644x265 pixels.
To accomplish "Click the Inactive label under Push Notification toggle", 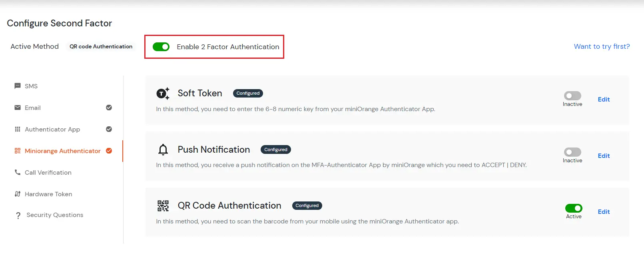I will [572, 161].
